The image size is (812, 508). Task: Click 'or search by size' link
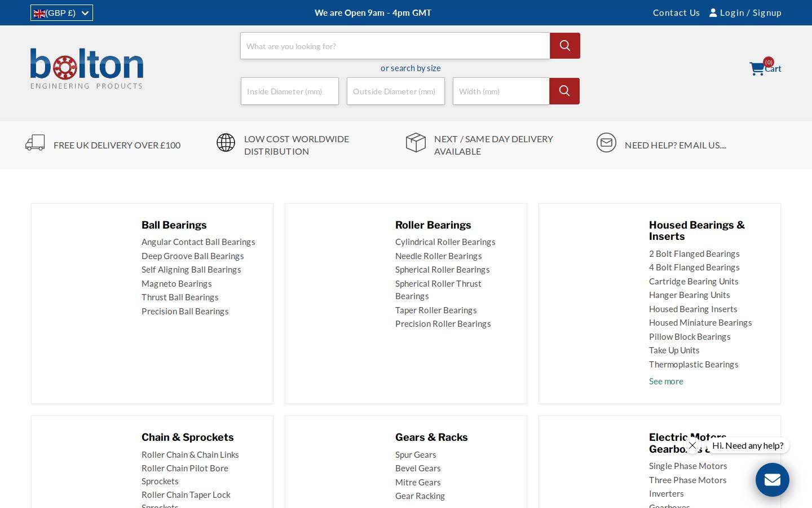pos(411,68)
